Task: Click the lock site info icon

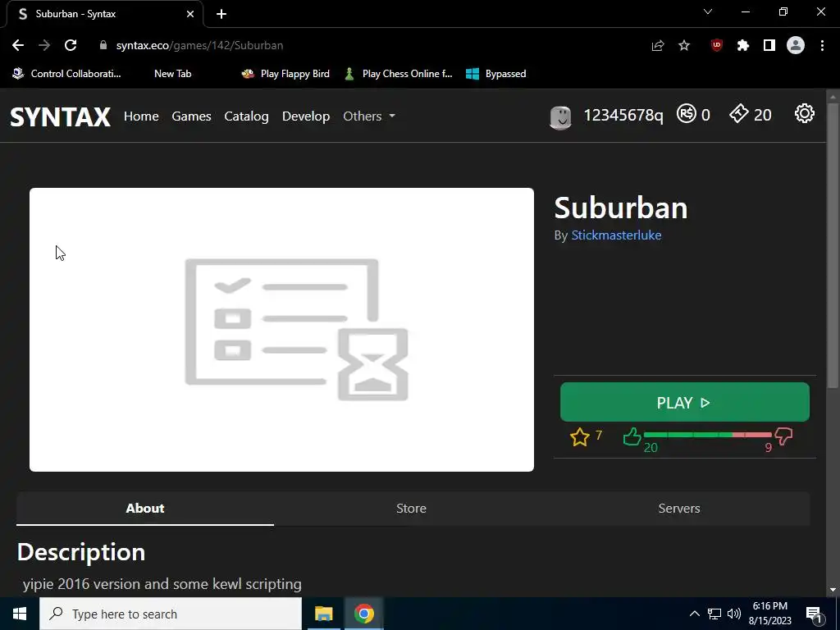Action: (103, 46)
